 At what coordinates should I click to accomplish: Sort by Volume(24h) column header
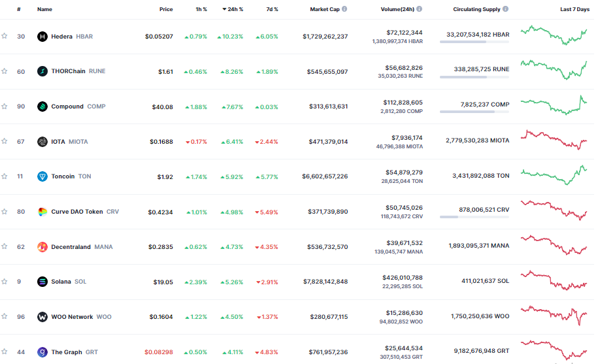tap(397, 9)
